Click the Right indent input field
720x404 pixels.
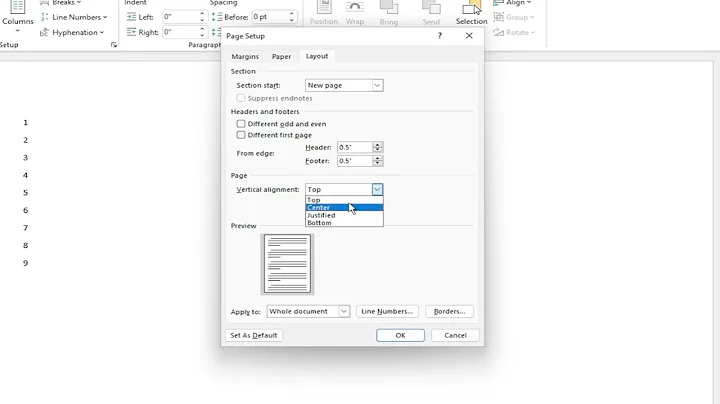[180, 32]
